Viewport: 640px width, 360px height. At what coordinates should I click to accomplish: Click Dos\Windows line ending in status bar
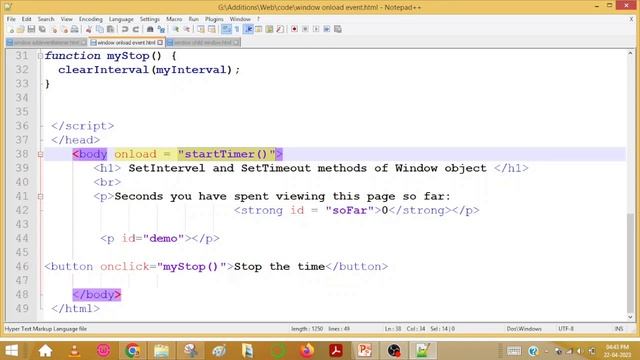(524, 329)
